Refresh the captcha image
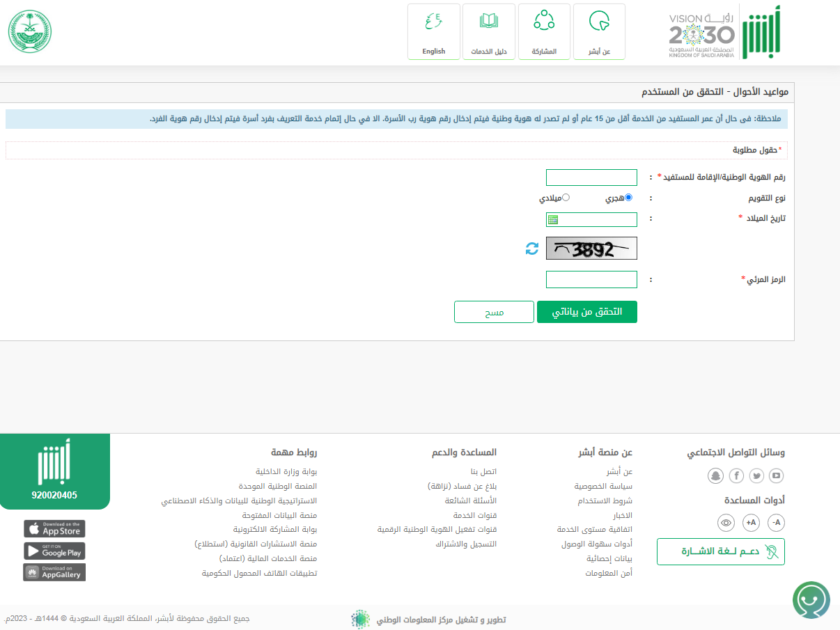The width and height of the screenshot is (840, 630). 532,249
